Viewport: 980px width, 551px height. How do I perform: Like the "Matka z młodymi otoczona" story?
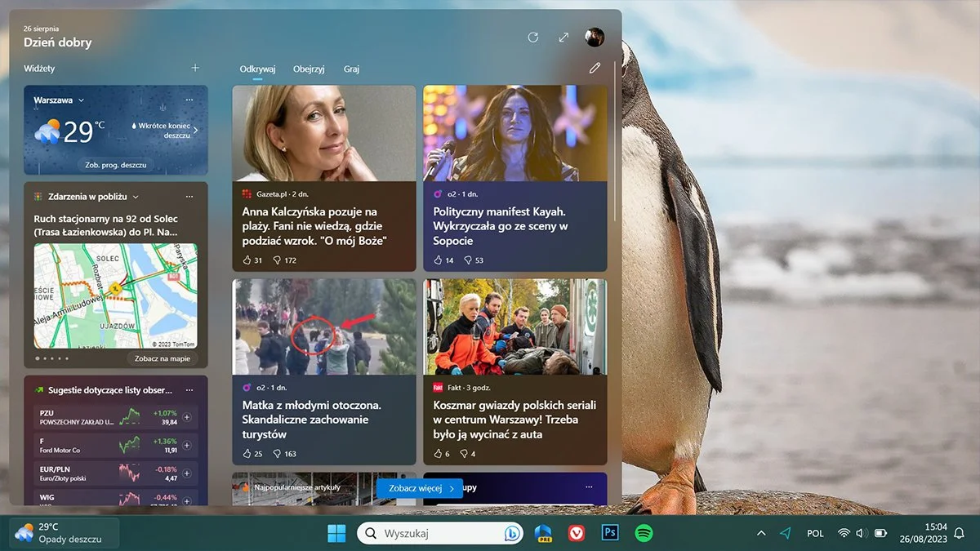click(x=247, y=453)
